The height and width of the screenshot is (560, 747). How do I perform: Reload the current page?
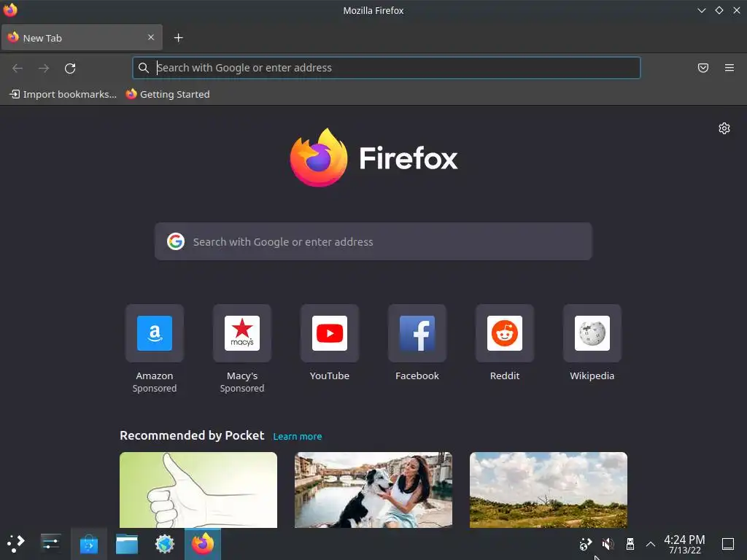(x=70, y=68)
